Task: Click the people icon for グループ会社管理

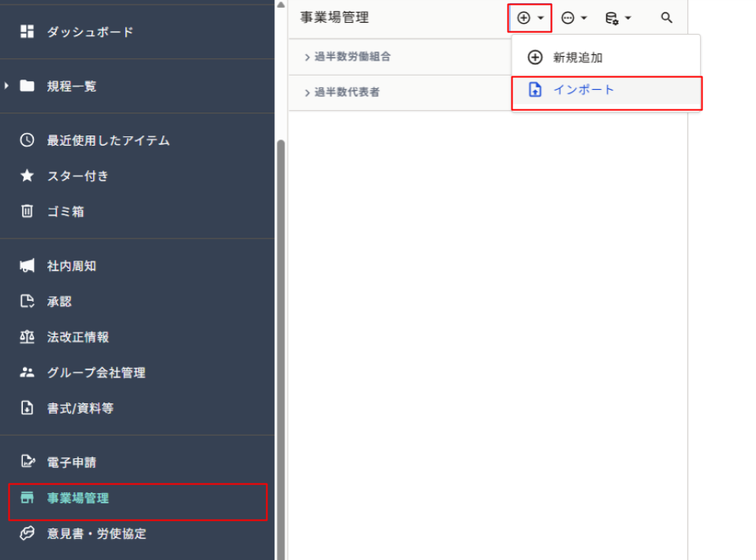Action: pos(27,373)
